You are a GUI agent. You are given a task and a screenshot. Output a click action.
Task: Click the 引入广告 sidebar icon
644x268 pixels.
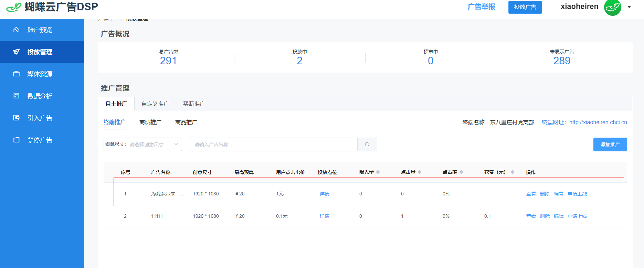[16, 118]
